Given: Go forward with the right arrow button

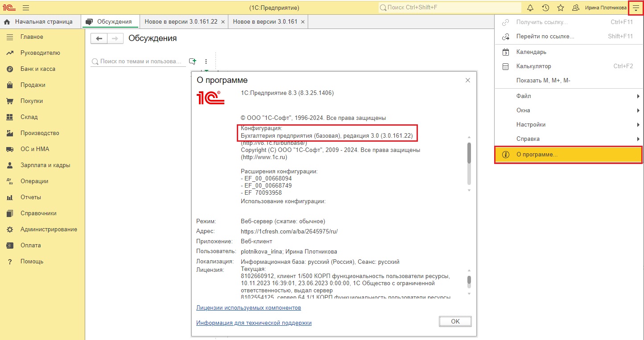Looking at the screenshot, I should point(115,39).
